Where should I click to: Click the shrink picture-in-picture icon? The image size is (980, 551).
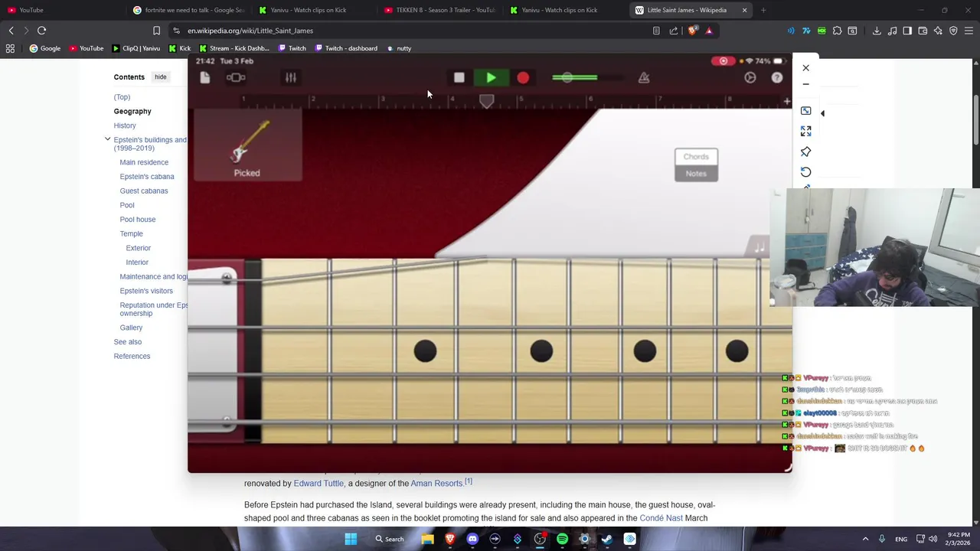(805, 111)
